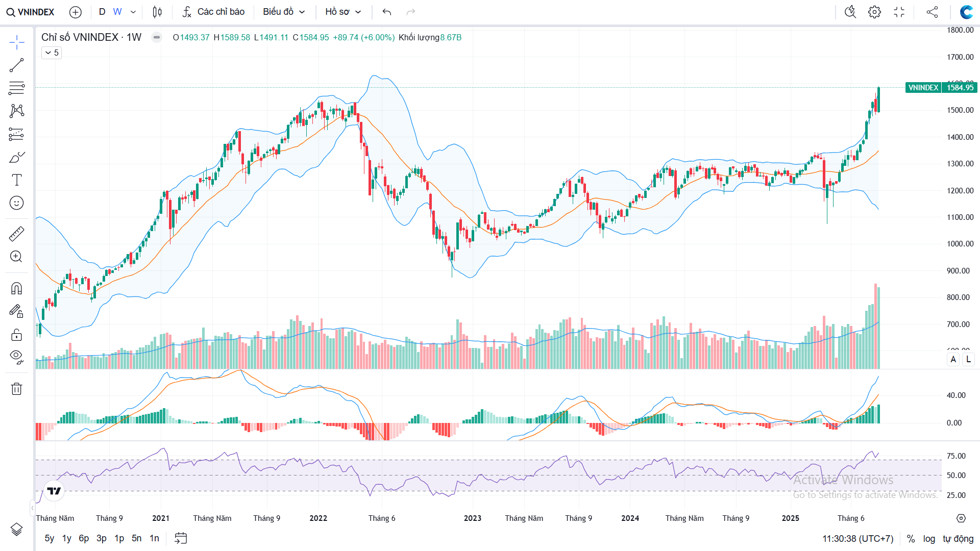Select the trend line drawing tool
The height and width of the screenshot is (551, 980).
click(16, 65)
